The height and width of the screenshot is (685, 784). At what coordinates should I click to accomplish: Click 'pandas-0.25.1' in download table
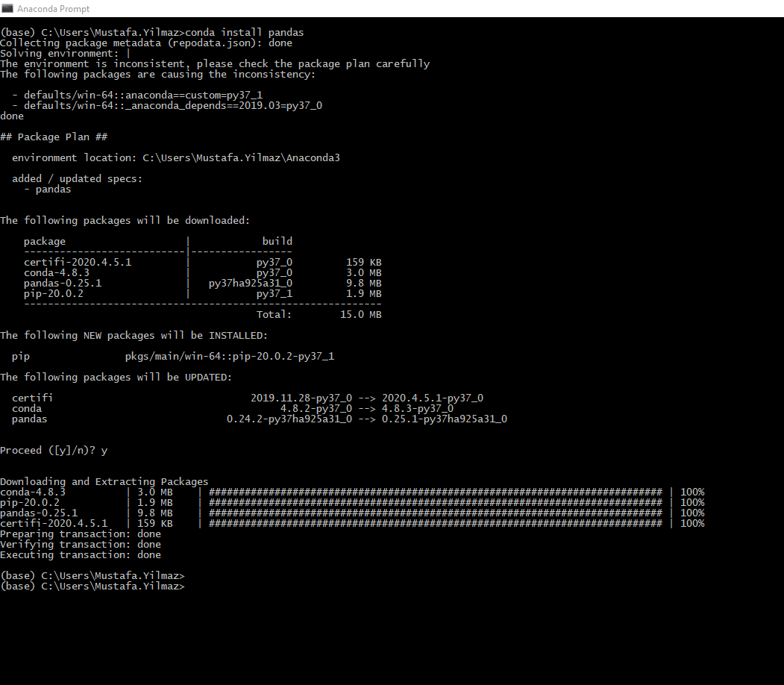pos(63,284)
